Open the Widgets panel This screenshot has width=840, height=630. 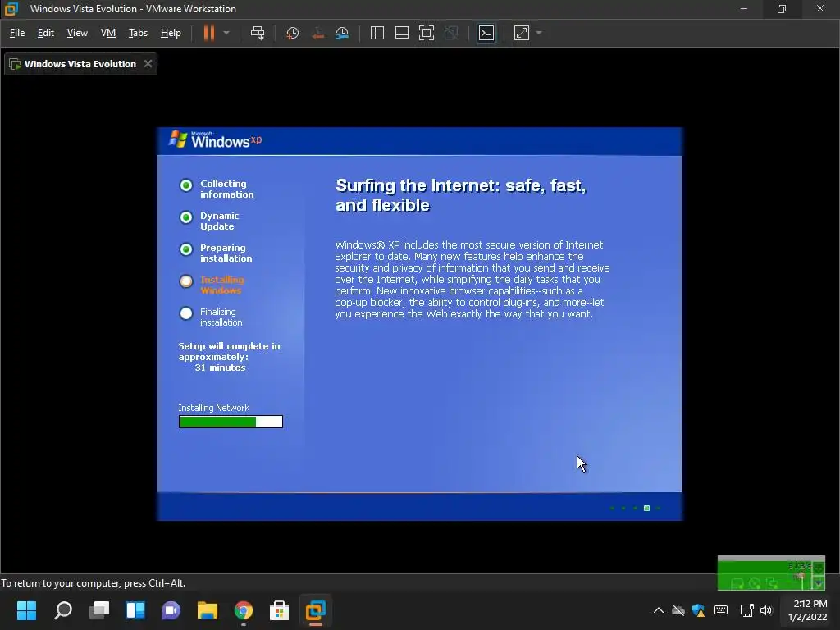point(135,610)
